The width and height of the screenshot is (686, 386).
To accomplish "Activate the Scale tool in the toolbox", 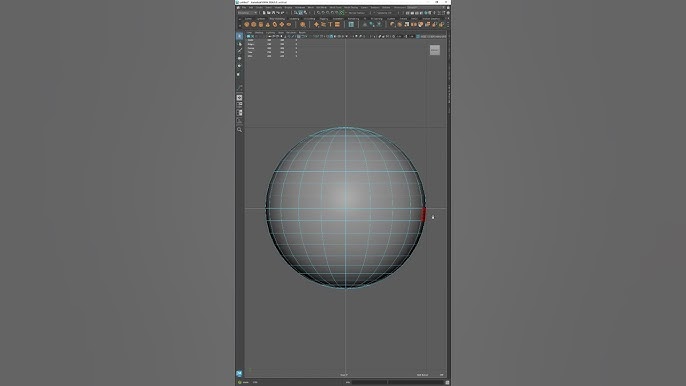I will (239, 74).
